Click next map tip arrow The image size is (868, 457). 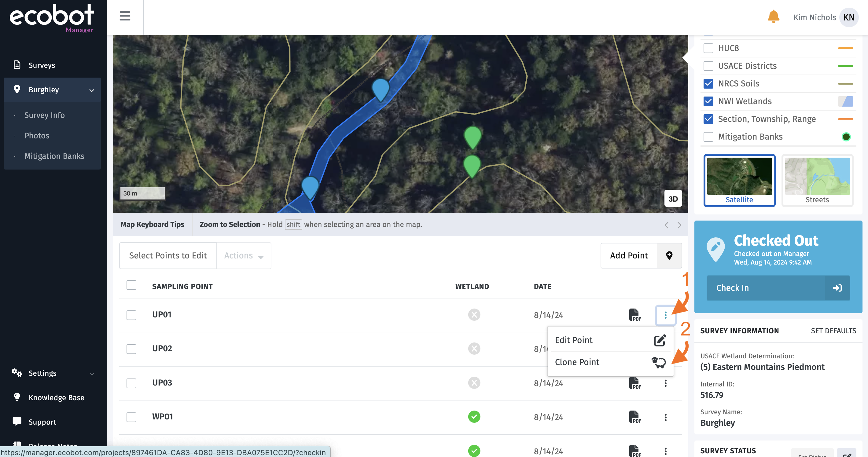(x=679, y=225)
